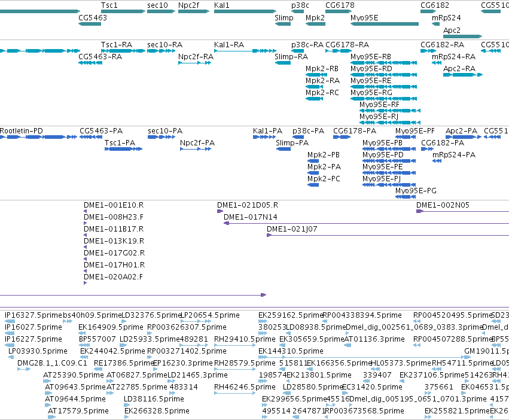
Task: Open the Npc2f-PA protein label
Action: coord(197,143)
